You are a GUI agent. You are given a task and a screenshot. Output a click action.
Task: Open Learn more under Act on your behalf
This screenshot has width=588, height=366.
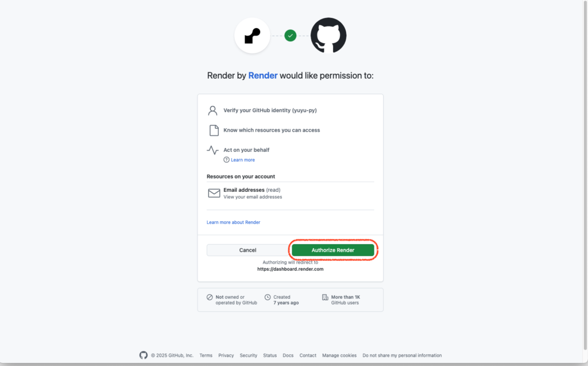243,160
